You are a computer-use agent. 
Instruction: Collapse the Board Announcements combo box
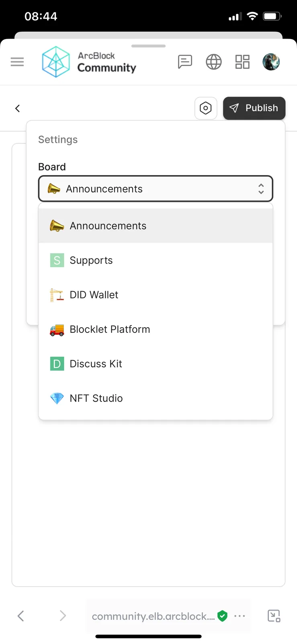pos(156,189)
